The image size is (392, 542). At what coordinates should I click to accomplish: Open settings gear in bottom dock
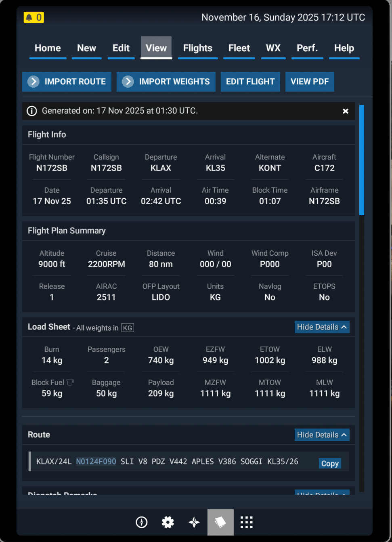tap(168, 522)
